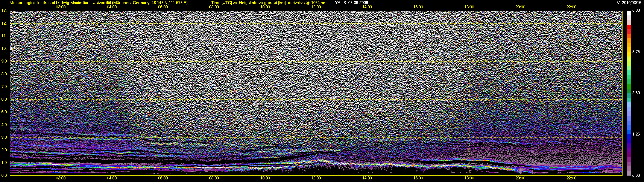This screenshot has height=182, width=644.
Task: Click the 2.50 colorbar value
Action: point(636,93)
